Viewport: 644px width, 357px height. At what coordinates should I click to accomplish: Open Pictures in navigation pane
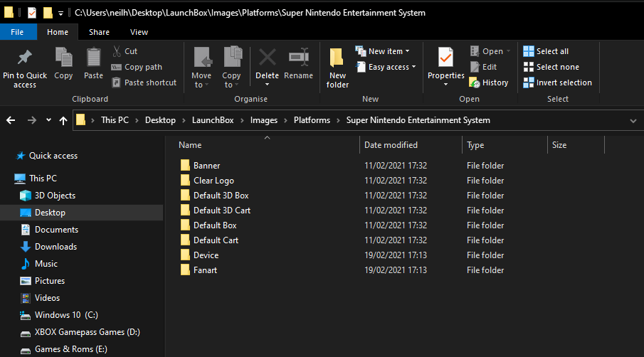(x=43, y=281)
